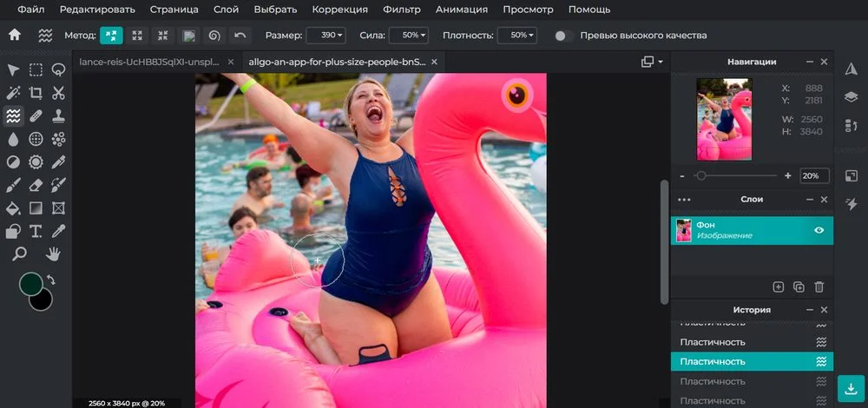Switch to the lance-reis document tab

(150, 63)
